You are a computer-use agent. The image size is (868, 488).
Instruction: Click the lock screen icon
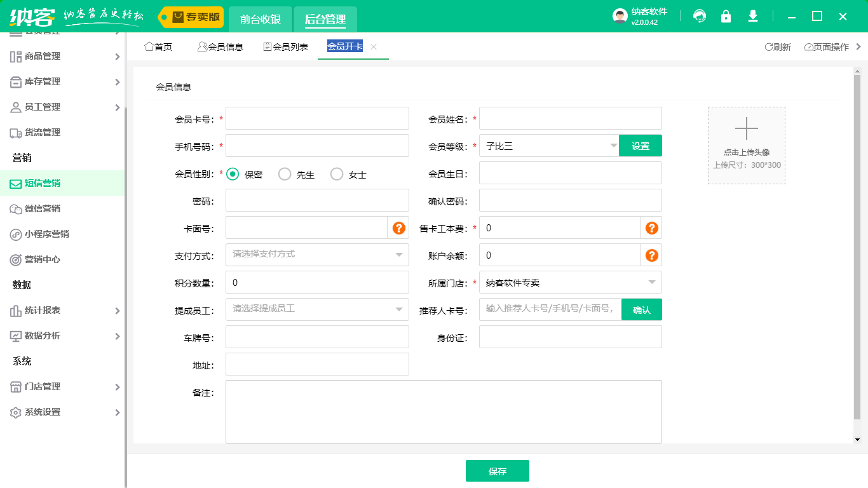(726, 17)
